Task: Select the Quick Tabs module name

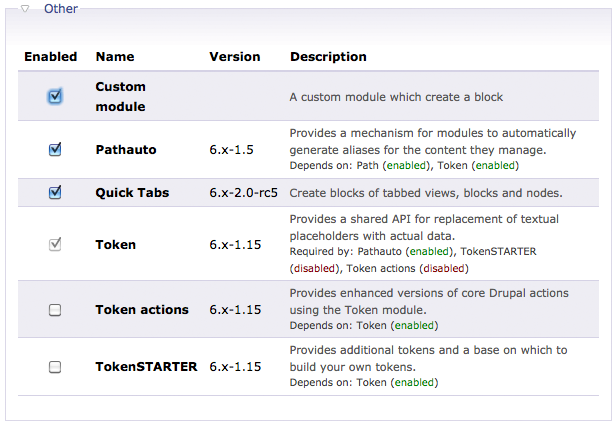Action: tap(132, 193)
